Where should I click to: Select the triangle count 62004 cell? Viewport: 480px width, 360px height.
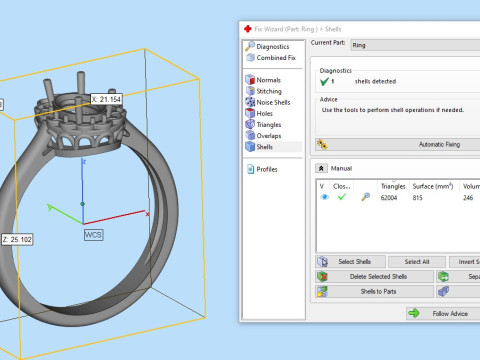[389, 198]
